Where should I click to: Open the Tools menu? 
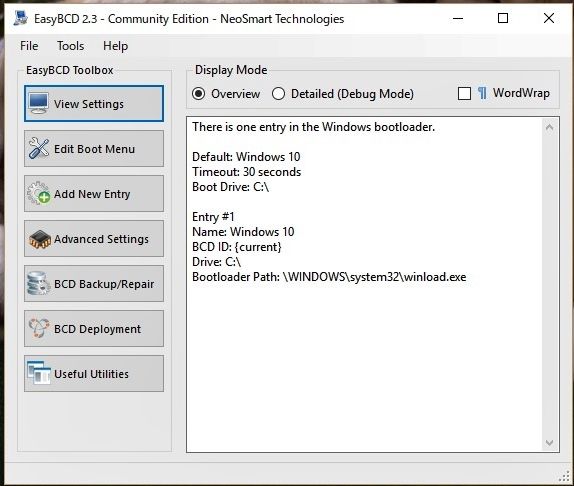[x=70, y=46]
